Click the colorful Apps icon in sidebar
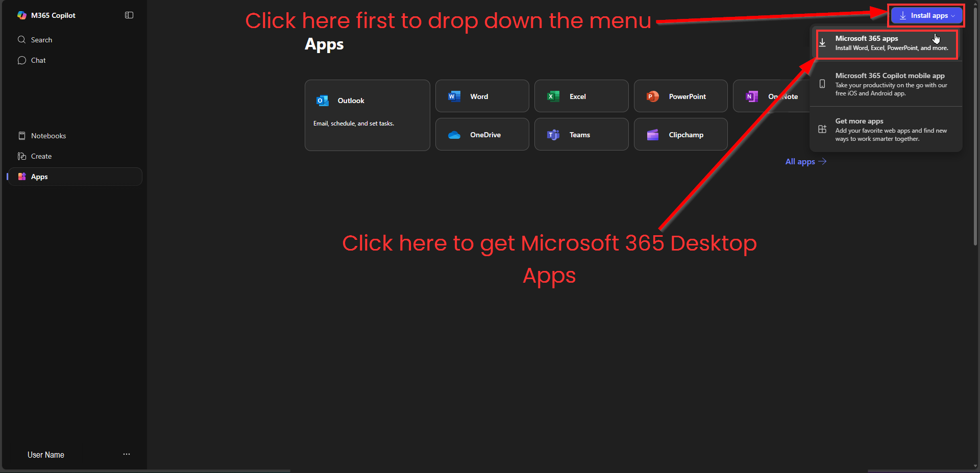 (x=22, y=177)
